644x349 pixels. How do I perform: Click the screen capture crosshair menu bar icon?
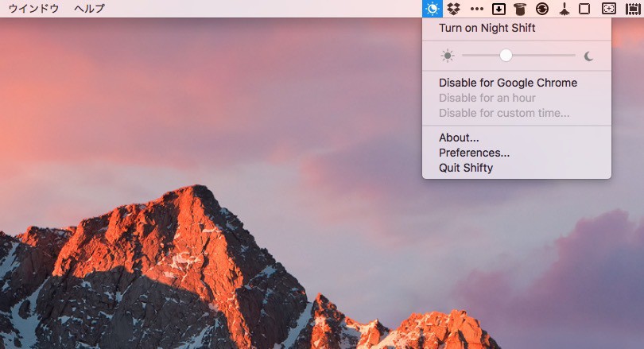point(609,9)
